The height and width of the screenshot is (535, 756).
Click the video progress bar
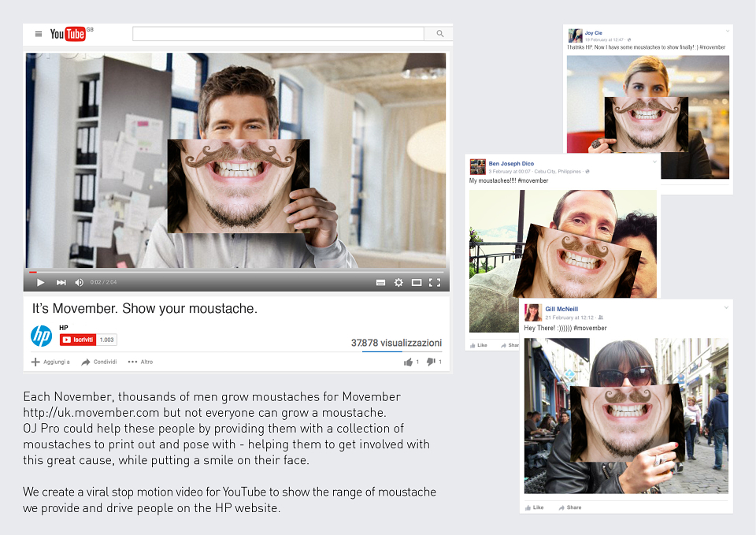(237, 272)
